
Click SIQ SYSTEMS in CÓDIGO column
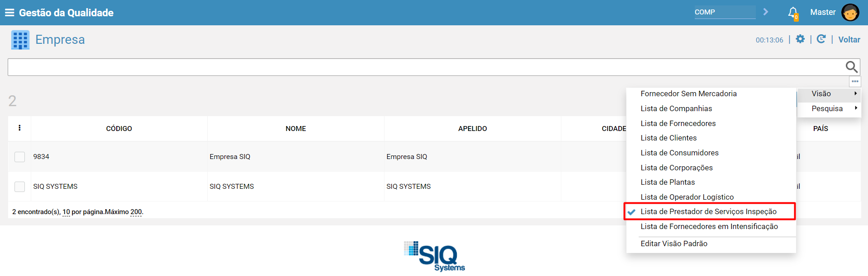[x=55, y=187]
